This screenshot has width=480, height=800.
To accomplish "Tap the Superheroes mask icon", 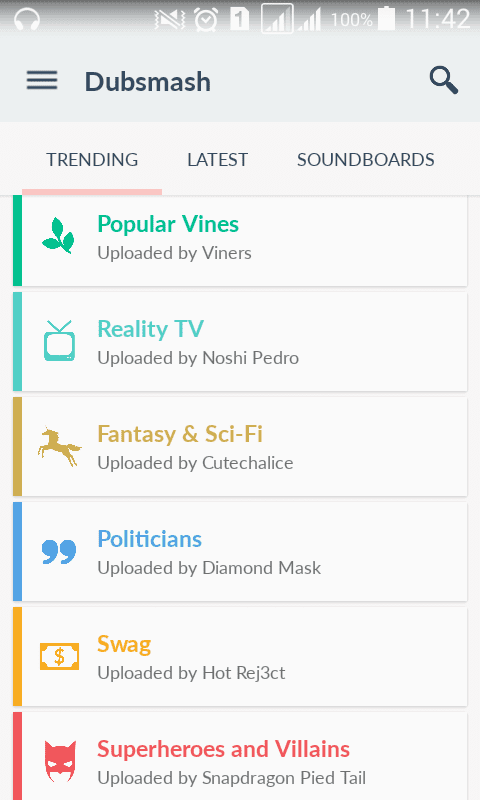I will [60, 761].
